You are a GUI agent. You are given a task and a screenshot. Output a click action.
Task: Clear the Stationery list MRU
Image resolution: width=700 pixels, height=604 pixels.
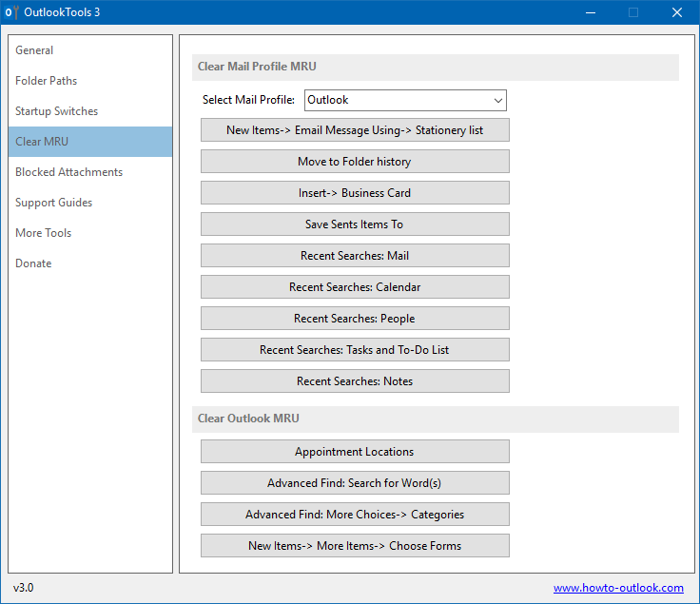(355, 130)
